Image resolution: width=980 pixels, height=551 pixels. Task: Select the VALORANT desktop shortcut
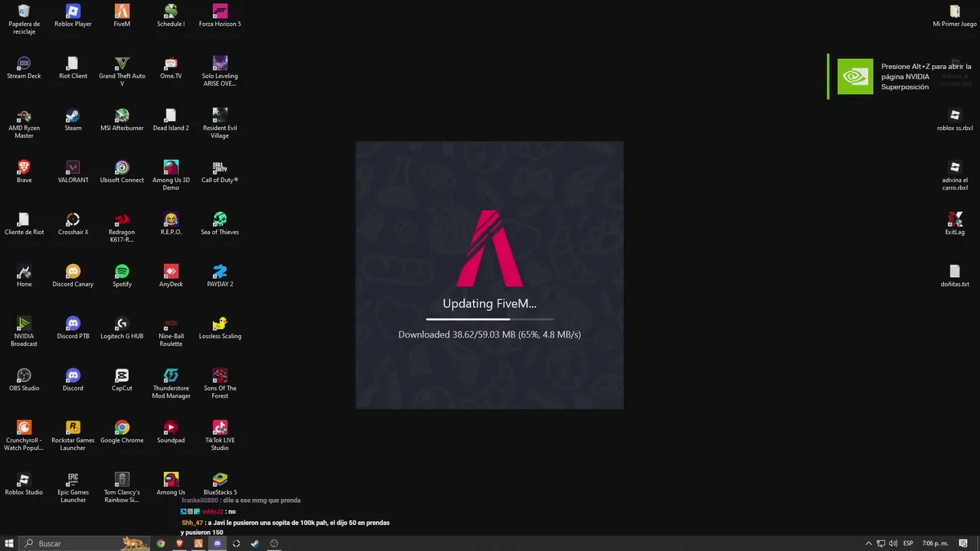pos(73,171)
